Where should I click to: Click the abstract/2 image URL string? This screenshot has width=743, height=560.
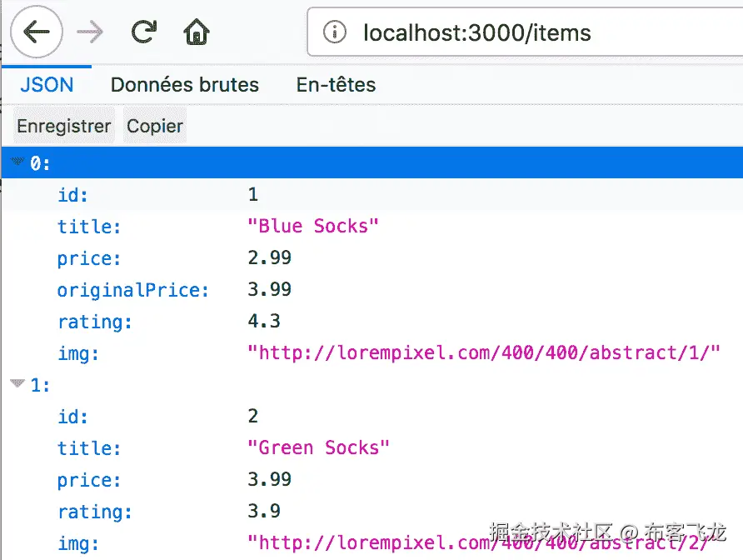pos(483,543)
